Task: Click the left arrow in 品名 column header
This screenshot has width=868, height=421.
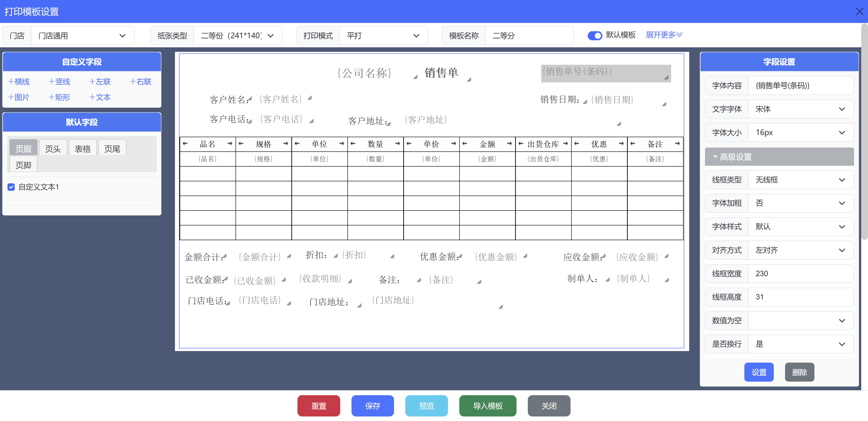Action: coord(185,144)
